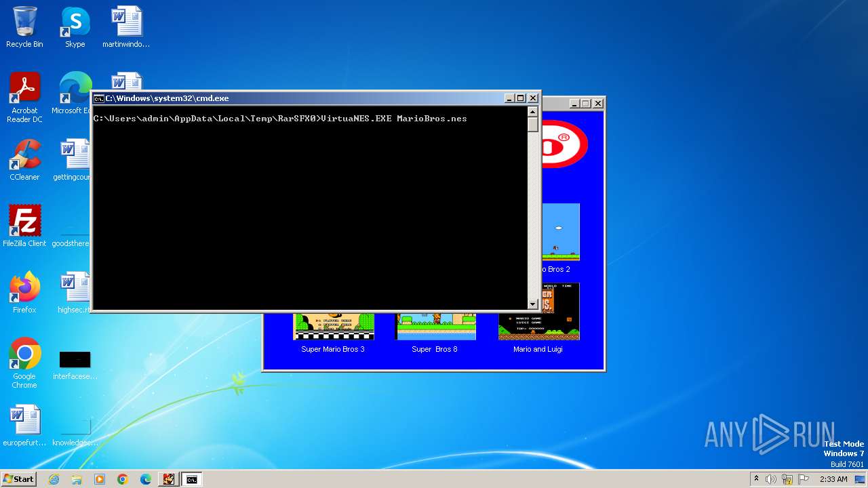Launch FileZilla Client shortcut
Screen dimensions: 868x488
click(24, 226)
